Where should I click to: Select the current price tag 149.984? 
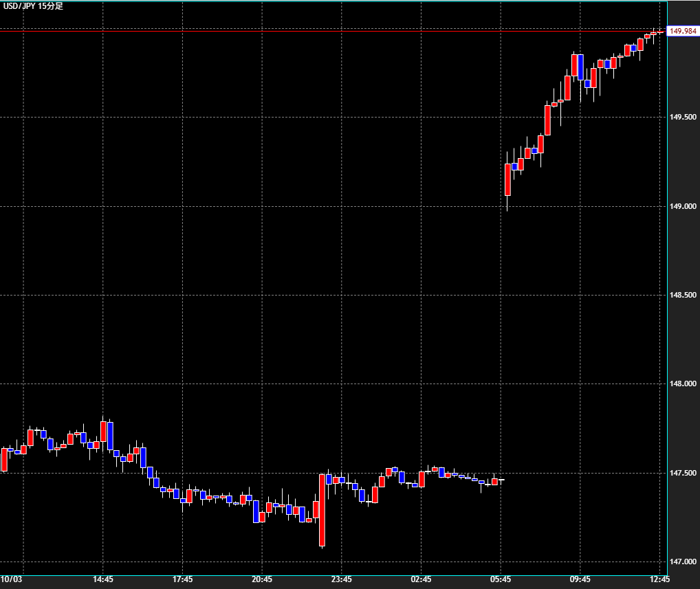point(683,31)
